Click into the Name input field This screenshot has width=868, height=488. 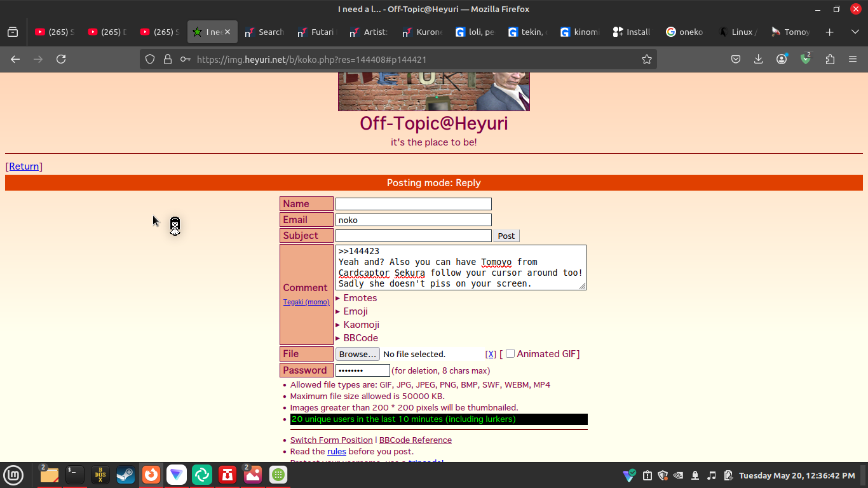(414, 204)
